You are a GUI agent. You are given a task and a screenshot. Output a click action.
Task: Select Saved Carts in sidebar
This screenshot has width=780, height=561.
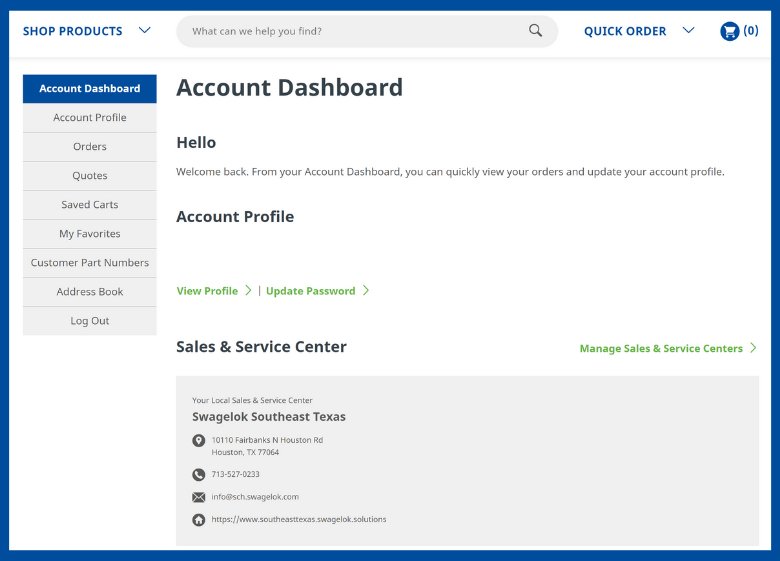(x=90, y=205)
